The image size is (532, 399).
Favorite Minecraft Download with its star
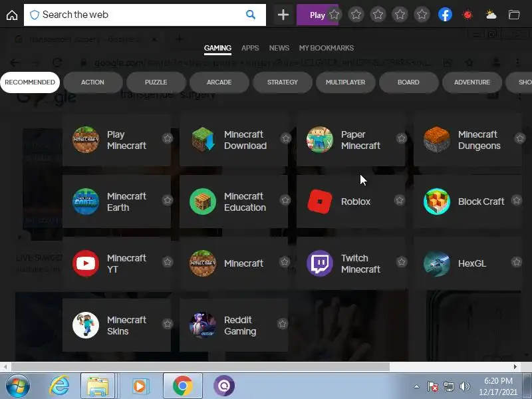click(286, 138)
